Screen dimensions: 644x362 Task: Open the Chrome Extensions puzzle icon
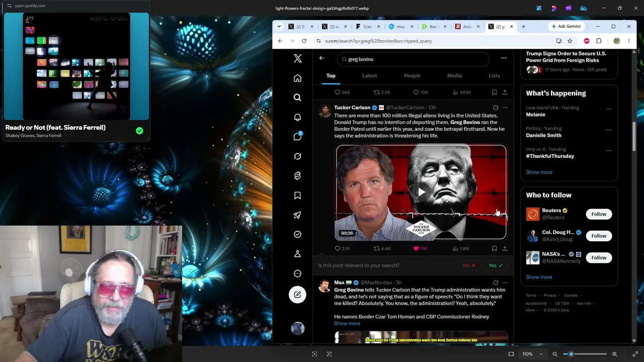click(x=599, y=41)
